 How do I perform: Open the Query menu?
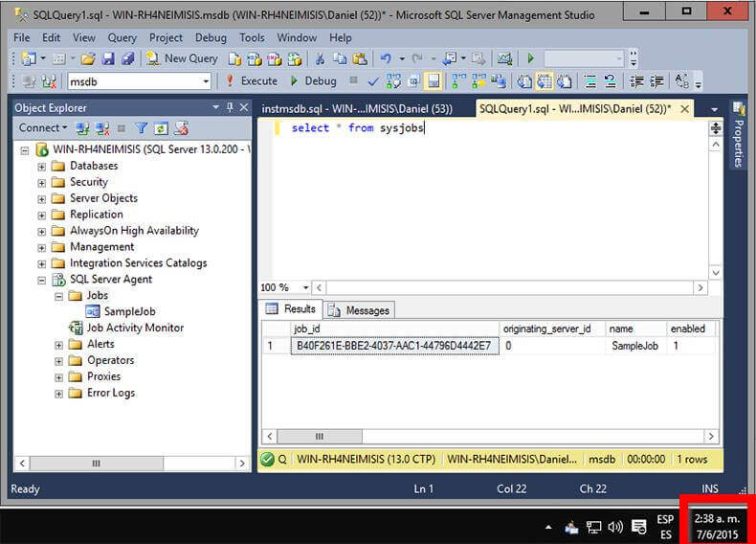122,37
